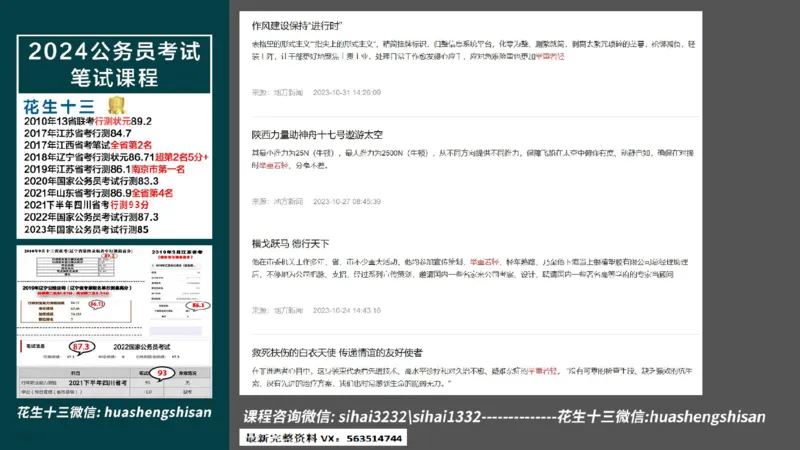Image resolution: width=800 pixels, height=450 pixels.
Task: Click the line 2017年江西省考笔试全省第2名
Action: click(88, 145)
